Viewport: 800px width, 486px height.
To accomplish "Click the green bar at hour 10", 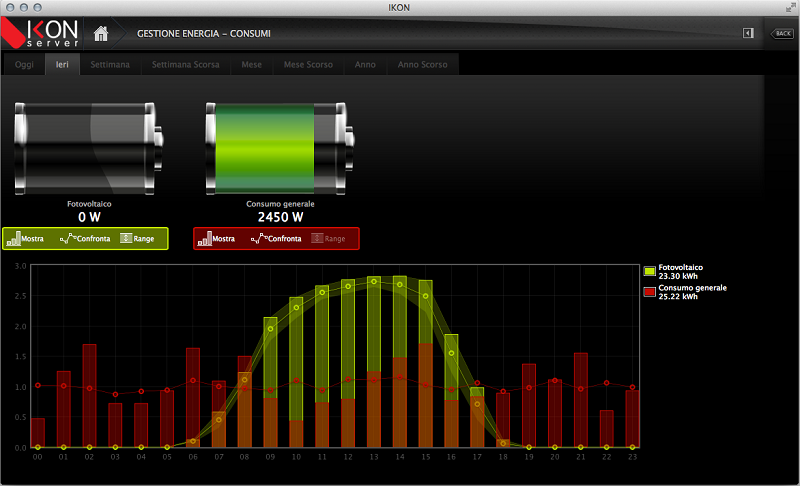I will 296,359.
